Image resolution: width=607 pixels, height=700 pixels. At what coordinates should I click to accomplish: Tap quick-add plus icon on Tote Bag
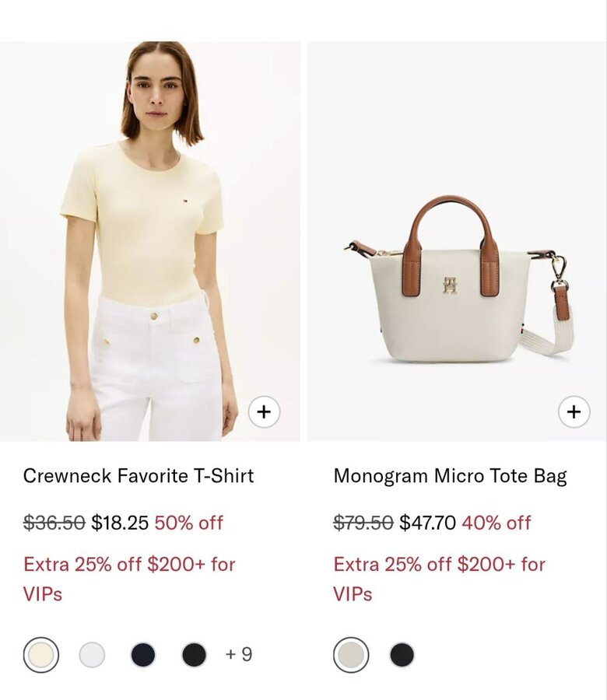(574, 411)
